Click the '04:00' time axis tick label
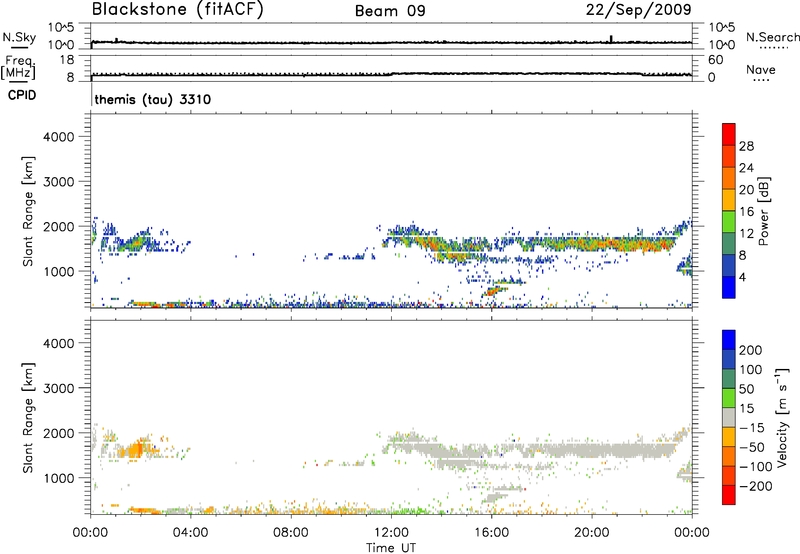The width and height of the screenshot is (800, 554). tap(190, 533)
